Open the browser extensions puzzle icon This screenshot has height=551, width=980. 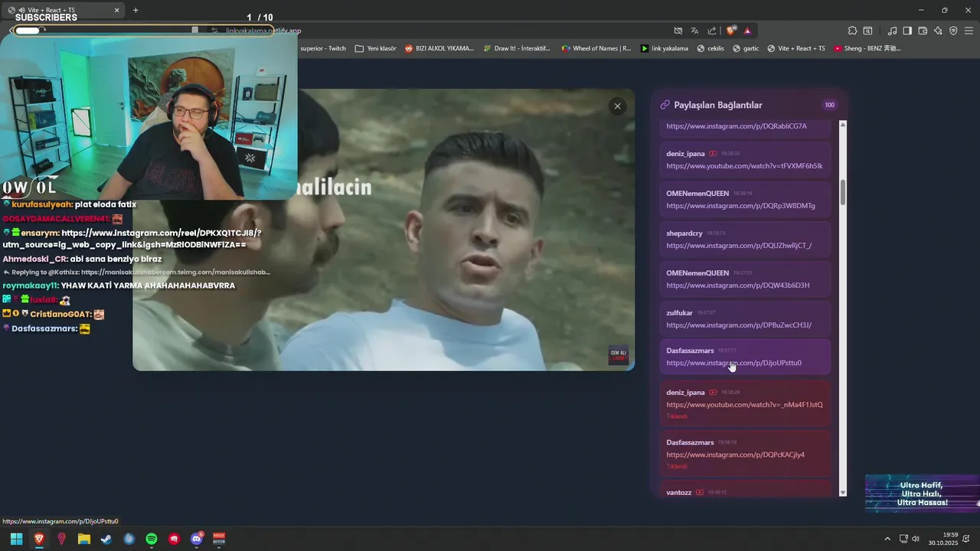(x=852, y=31)
